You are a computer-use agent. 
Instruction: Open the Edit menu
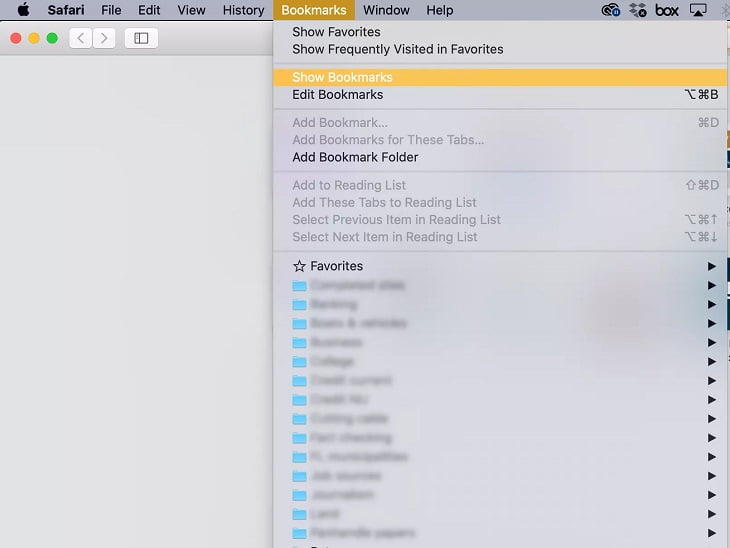(149, 10)
